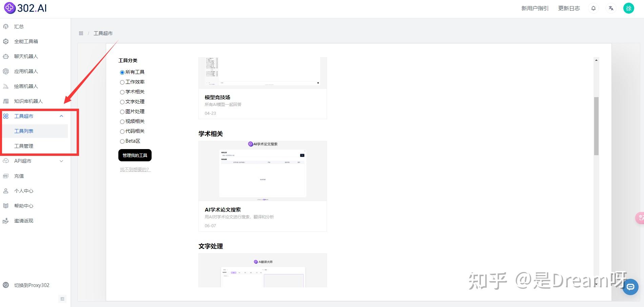Click the 邀请返现 icon
The image size is (644, 307).
[6, 221]
